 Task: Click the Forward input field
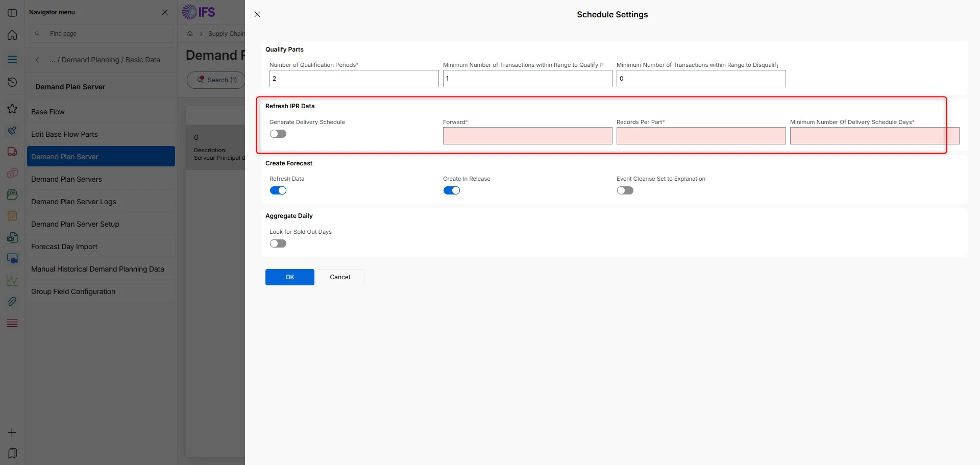[x=528, y=136]
